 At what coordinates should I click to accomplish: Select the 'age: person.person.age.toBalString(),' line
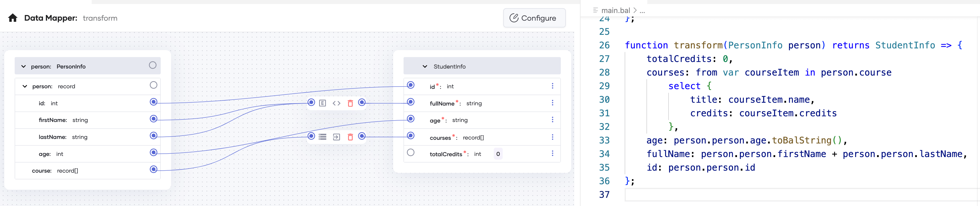tap(747, 141)
